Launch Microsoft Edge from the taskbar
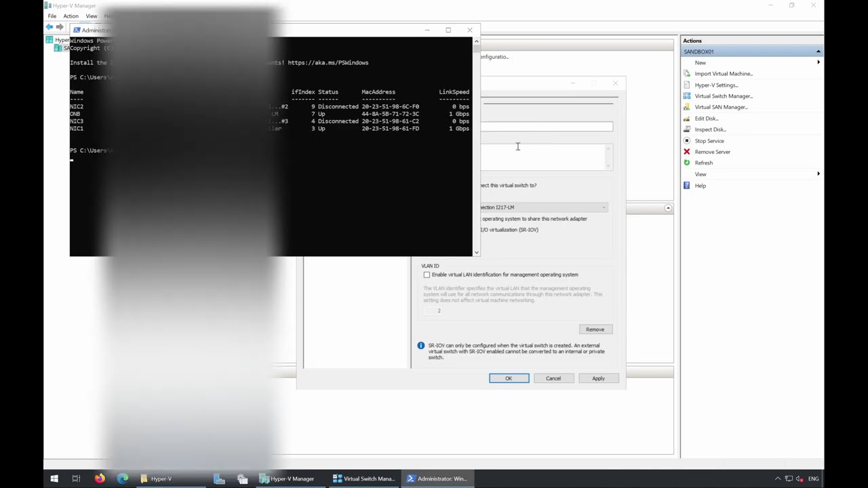The width and height of the screenshot is (868, 488). [x=123, y=479]
